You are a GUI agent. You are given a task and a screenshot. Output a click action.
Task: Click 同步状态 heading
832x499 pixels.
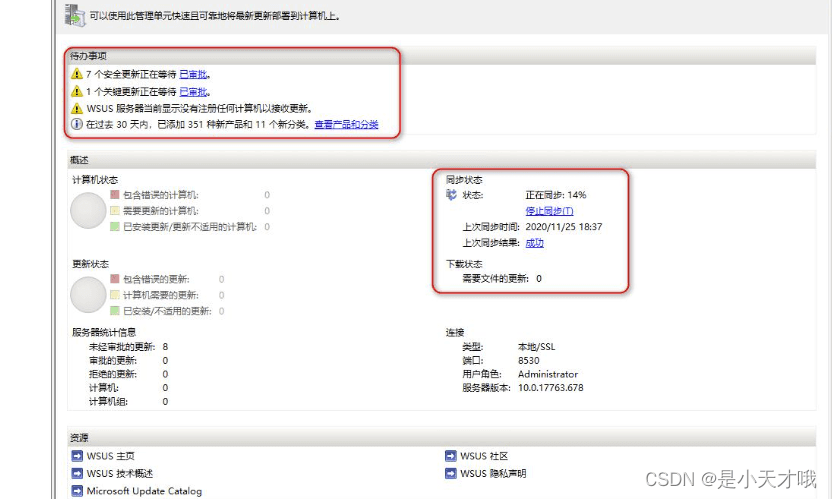(464, 180)
